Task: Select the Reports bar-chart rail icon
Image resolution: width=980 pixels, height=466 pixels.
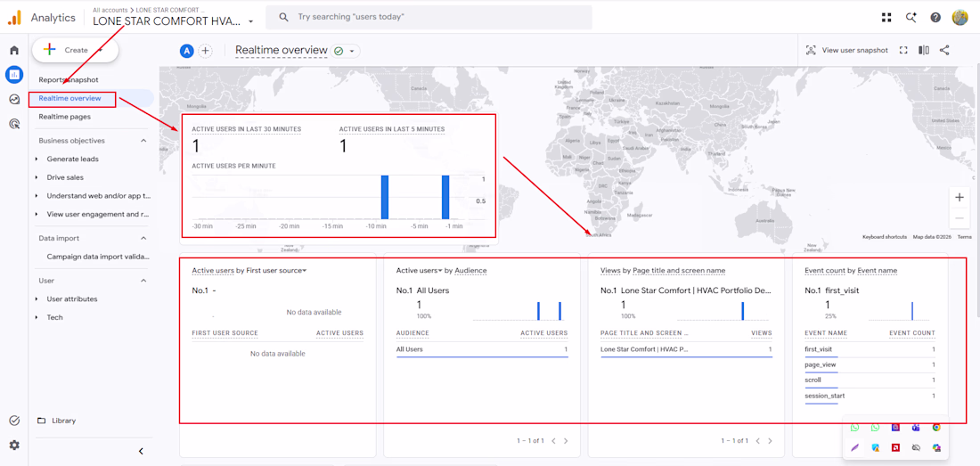Action: (13, 75)
